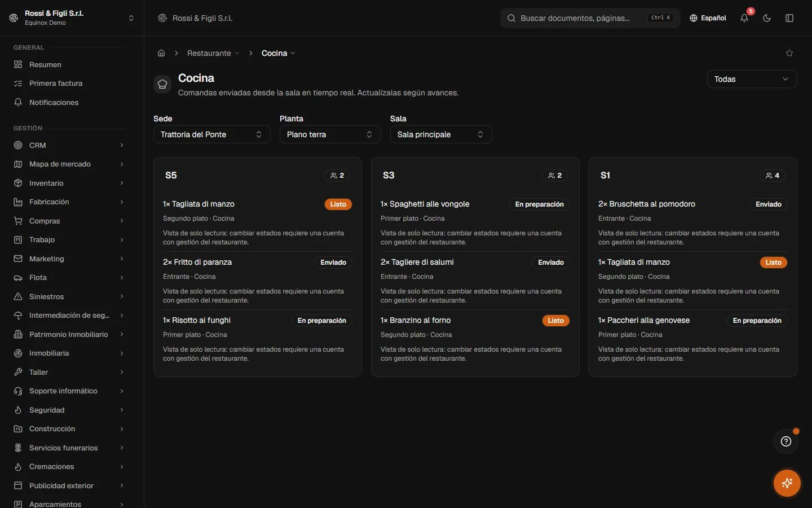
Task: Expand the Mapa de mercado section
Action: coord(69,164)
